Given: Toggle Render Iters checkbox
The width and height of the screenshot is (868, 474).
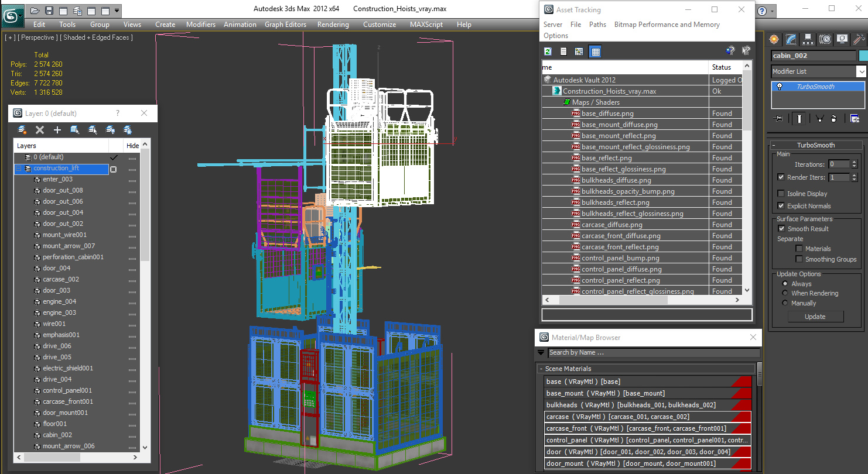Looking at the screenshot, I should coord(781,177).
